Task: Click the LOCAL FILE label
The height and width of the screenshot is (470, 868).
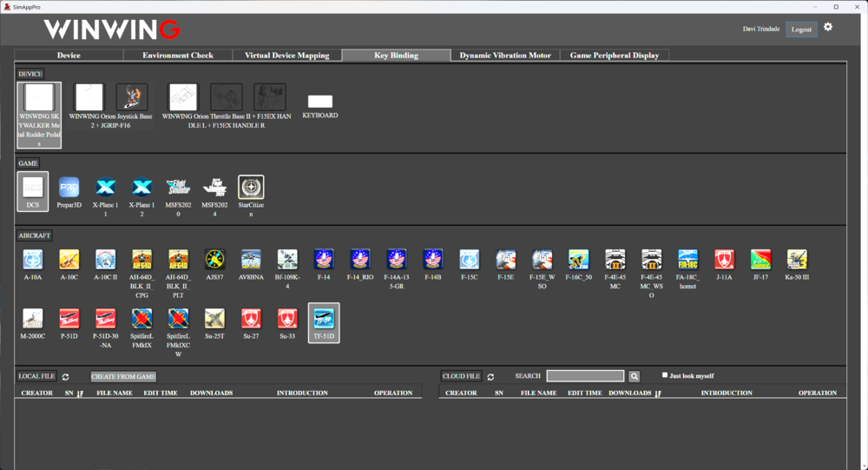Action: point(36,376)
